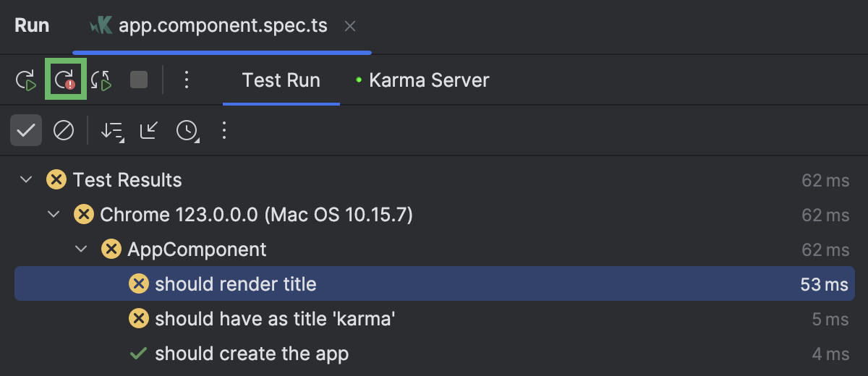The image size is (868, 376).
Task: Toggle Show Passed tests checkmark button
Action: pyautogui.click(x=26, y=131)
